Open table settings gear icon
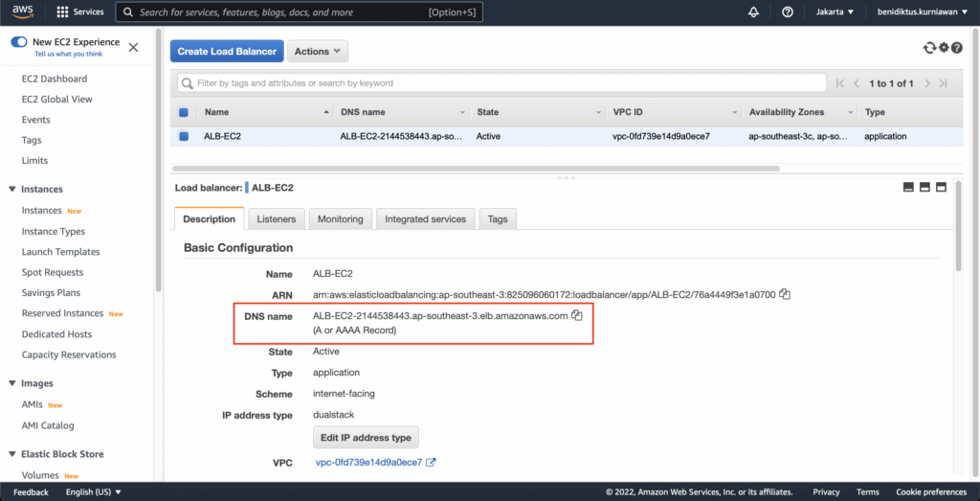Screen dimensions: 980x501 coord(944,48)
